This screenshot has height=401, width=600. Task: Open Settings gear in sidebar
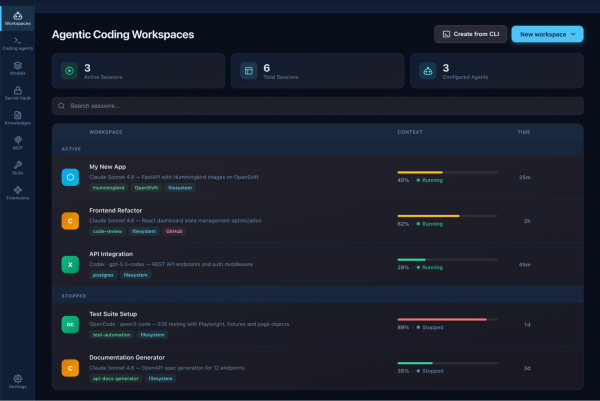pos(18,379)
